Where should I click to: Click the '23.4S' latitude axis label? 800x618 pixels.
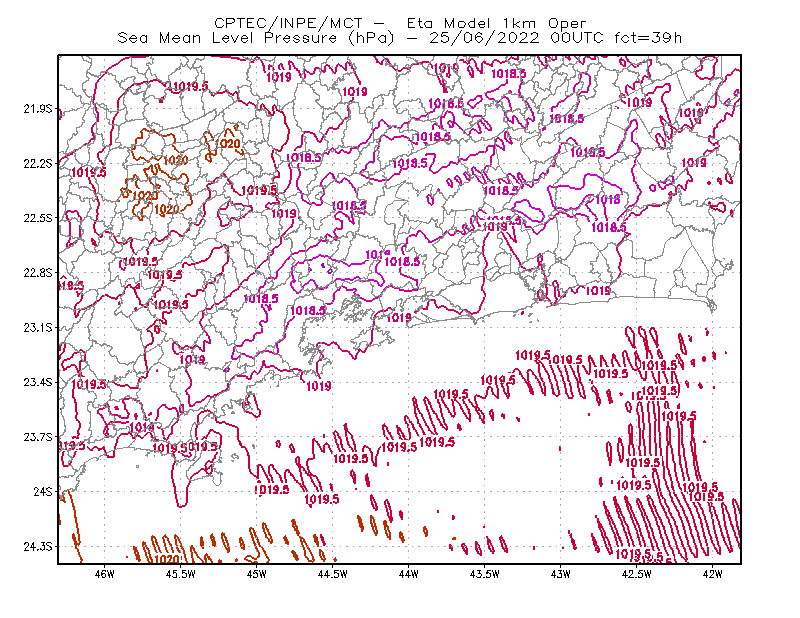[38, 382]
